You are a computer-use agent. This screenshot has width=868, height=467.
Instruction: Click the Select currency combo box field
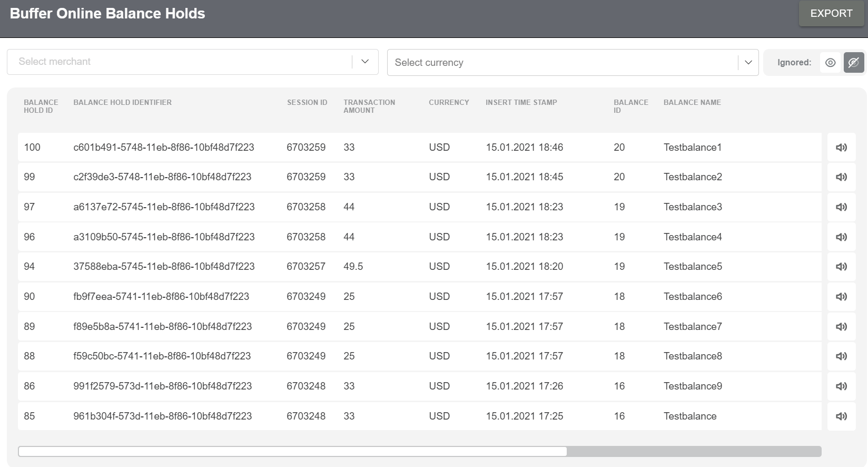tap(561, 63)
